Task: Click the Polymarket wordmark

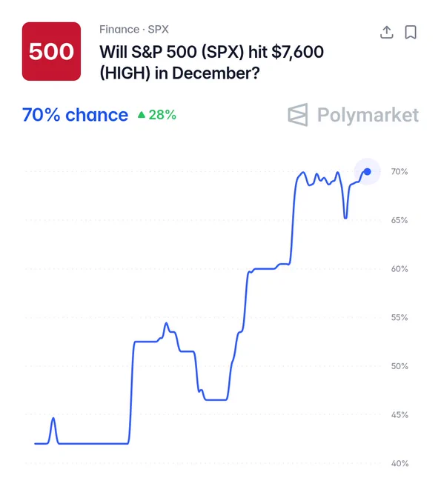Action: point(368,115)
